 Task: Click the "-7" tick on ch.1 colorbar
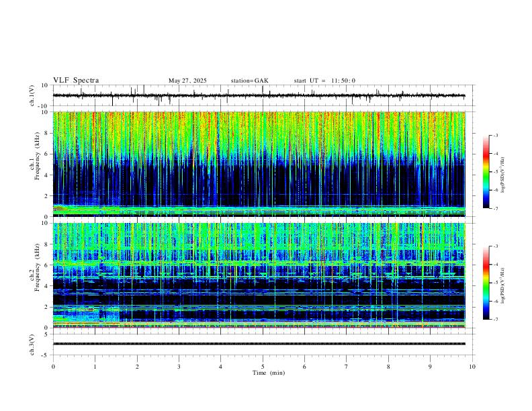(x=496, y=208)
